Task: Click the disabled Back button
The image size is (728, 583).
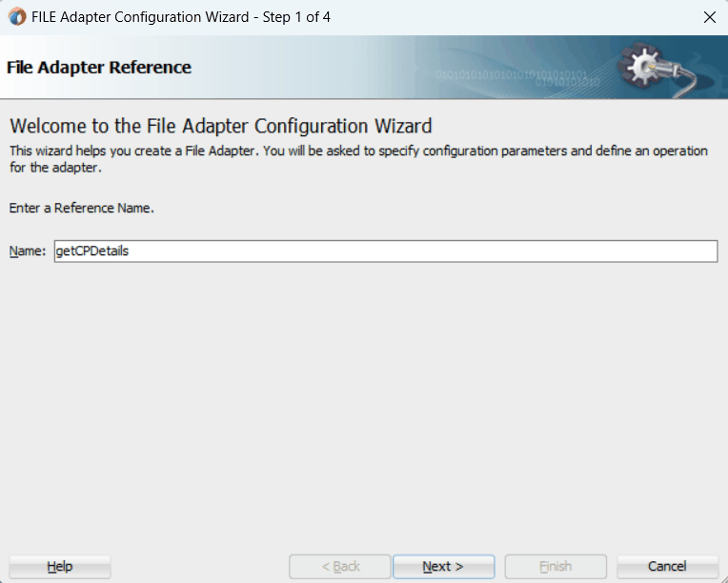Action: (x=340, y=566)
